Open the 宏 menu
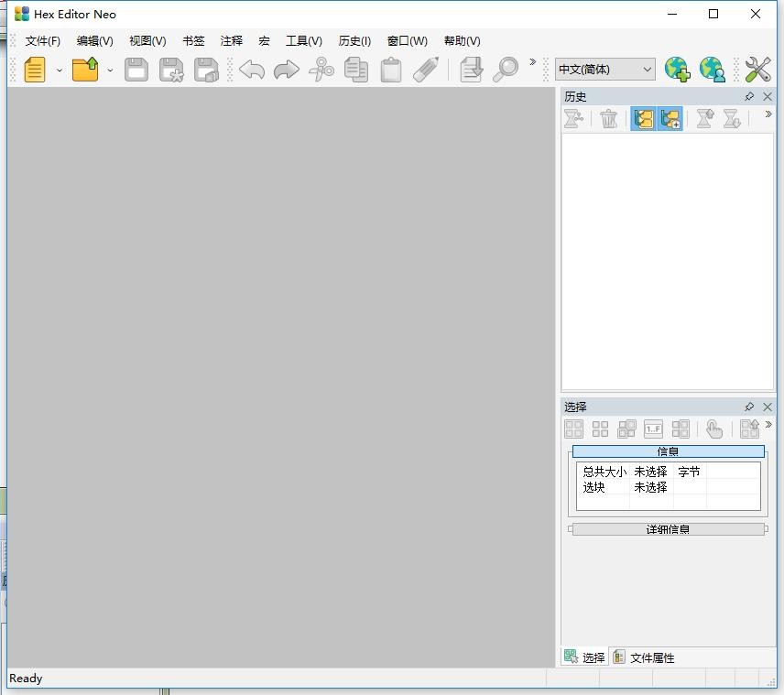This screenshot has width=784, height=695. (264, 41)
